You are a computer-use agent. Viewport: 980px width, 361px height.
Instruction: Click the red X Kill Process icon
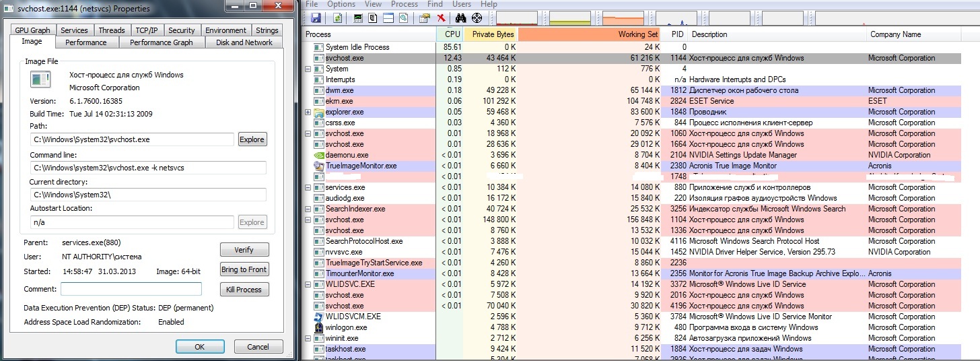coord(441,18)
